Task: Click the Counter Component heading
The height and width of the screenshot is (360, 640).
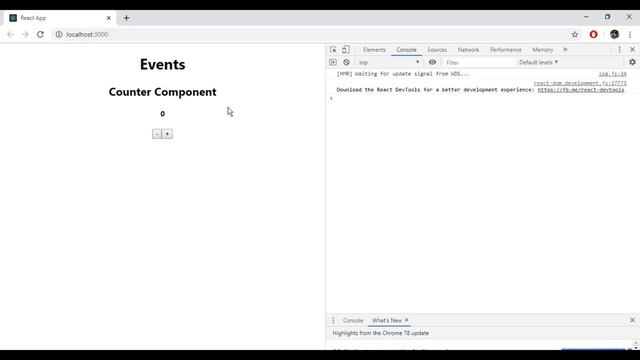Action: pyautogui.click(x=162, y=92)
